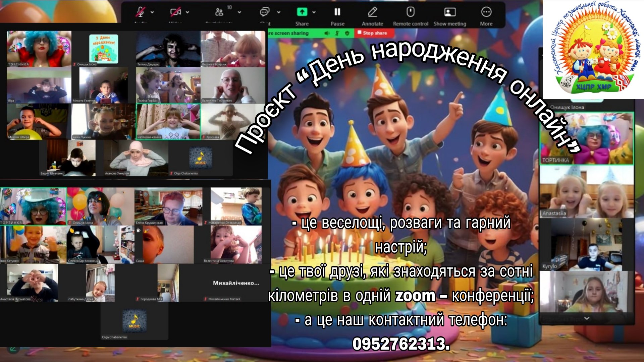Image resolution: width=644 pixels, height=362 pixels.
Task: Select ТОРТИНКА video tile in right strip
Action: coord(587,138)
